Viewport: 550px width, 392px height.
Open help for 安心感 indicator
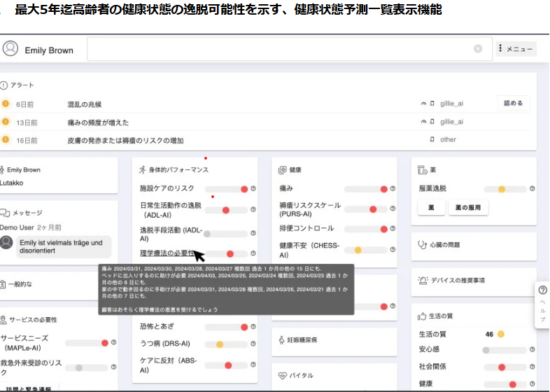pyautogui.click(x=532, y=349)
